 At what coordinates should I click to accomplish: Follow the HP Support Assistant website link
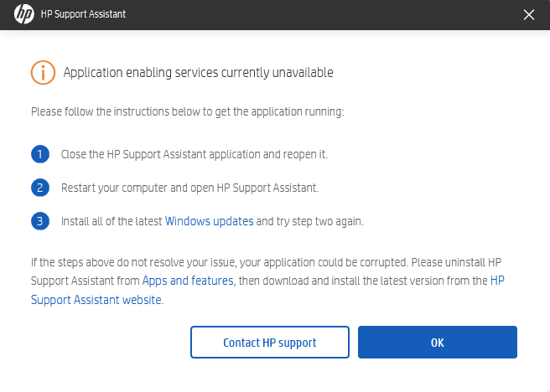point(96,299)
